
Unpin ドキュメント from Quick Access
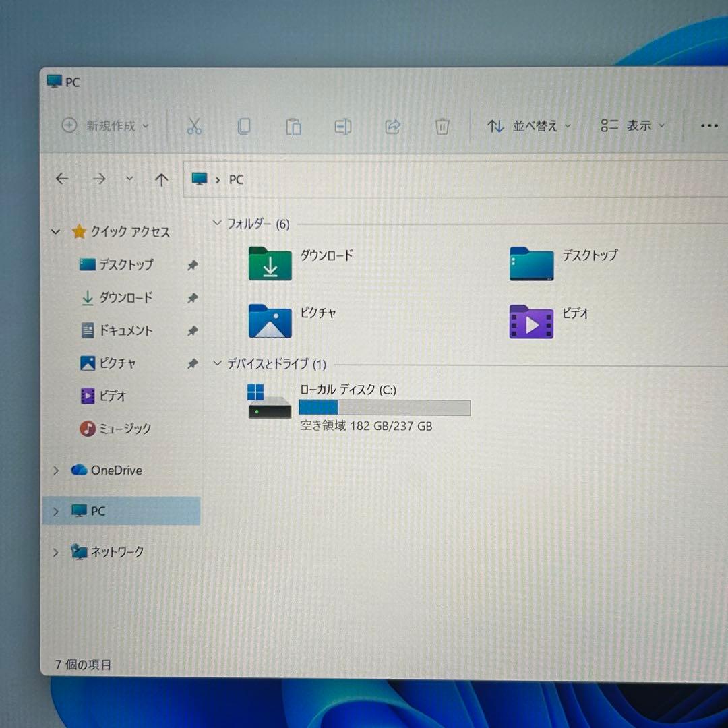coord(192,330)
